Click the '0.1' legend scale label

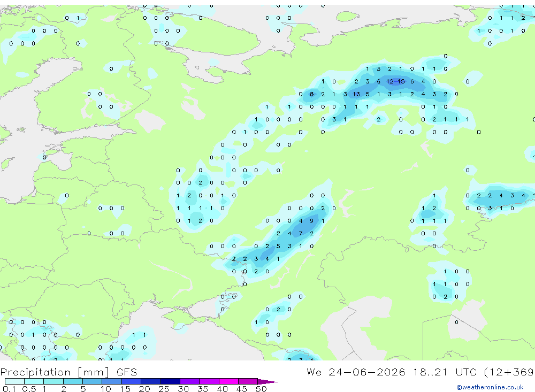click(x=9, y=389)
